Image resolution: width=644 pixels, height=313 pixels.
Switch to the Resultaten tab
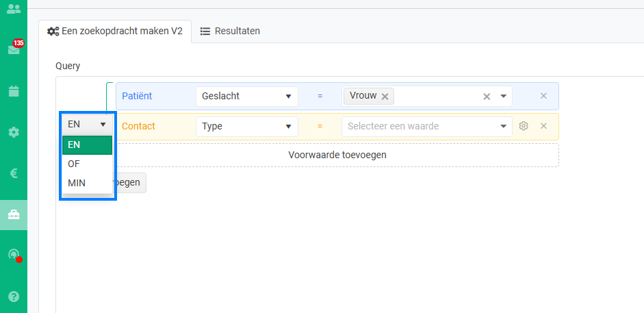(230, 31)
